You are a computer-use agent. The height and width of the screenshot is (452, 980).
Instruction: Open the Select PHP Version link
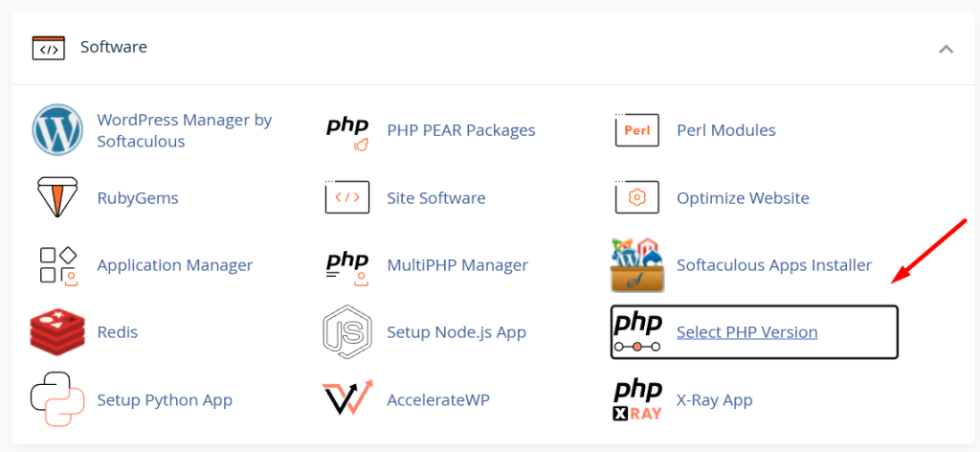coord(746,332)
